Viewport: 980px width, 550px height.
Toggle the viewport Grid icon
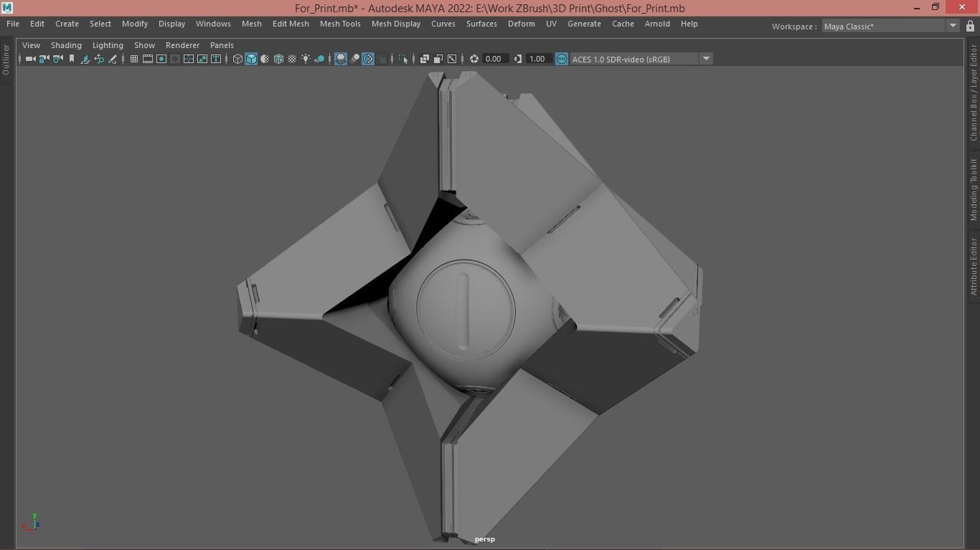pyautogui.click(x=134, y=59)
